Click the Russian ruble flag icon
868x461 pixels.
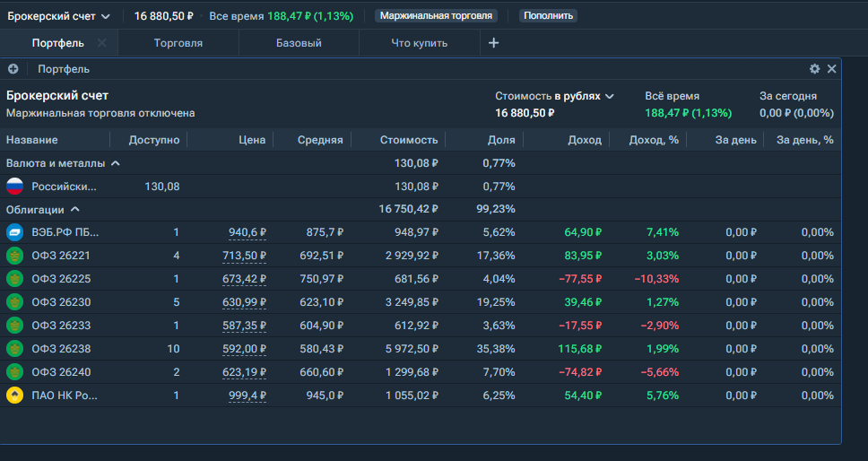pos(15,187)
